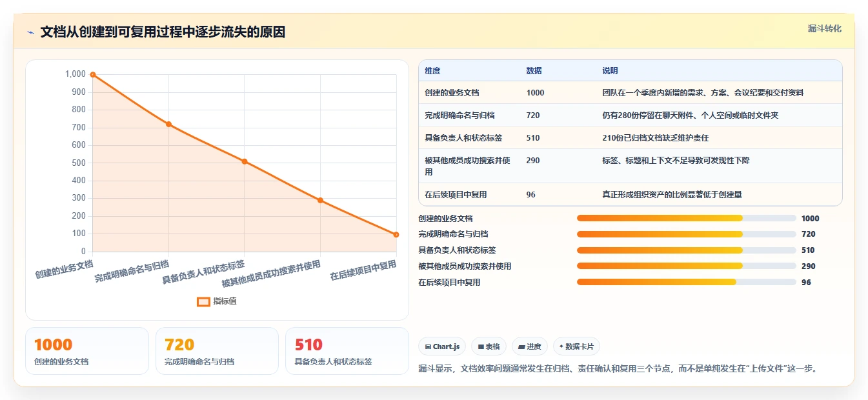Screen dimensions: 868x400
Task: Click the lightning icon beside the card title
Action: (x=30, y=32)
